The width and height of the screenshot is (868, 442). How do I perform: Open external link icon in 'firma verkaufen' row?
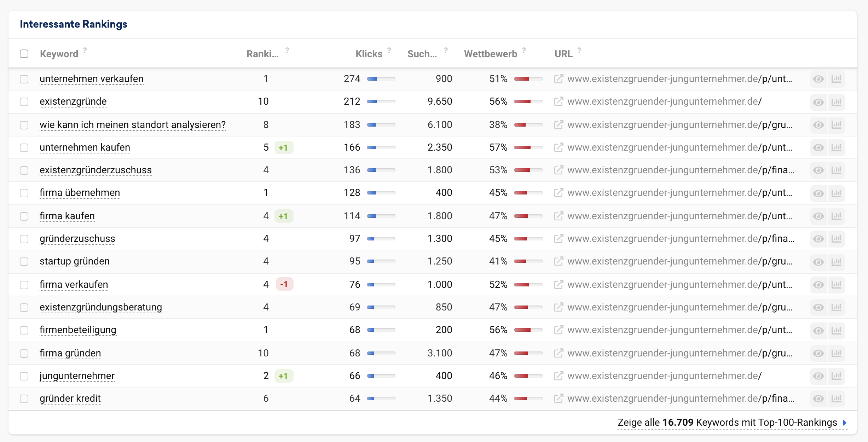click(x=558, y=285)
